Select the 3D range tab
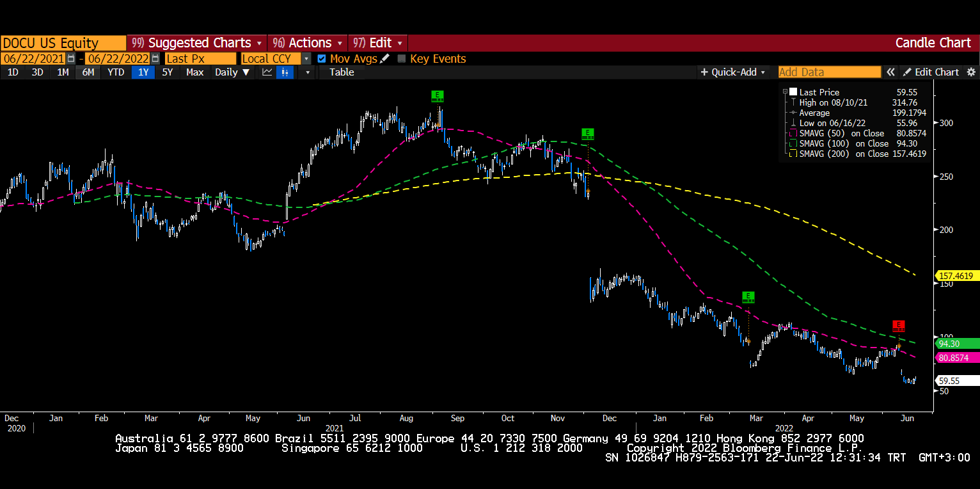Viewport: 980px width, 489px height. pos(38,72)
